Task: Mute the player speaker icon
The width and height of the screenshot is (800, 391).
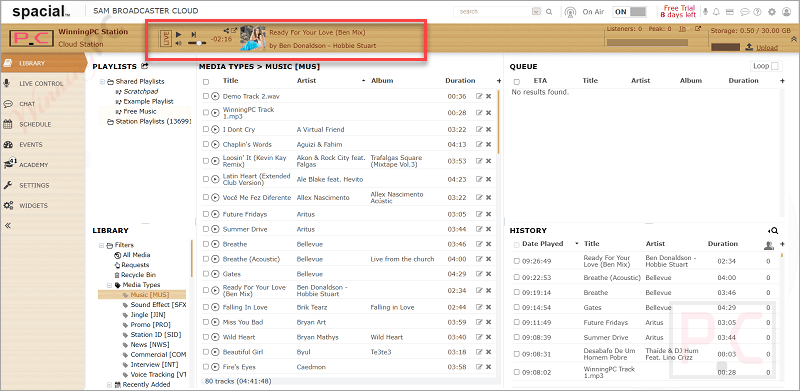Action: point(179,43)
